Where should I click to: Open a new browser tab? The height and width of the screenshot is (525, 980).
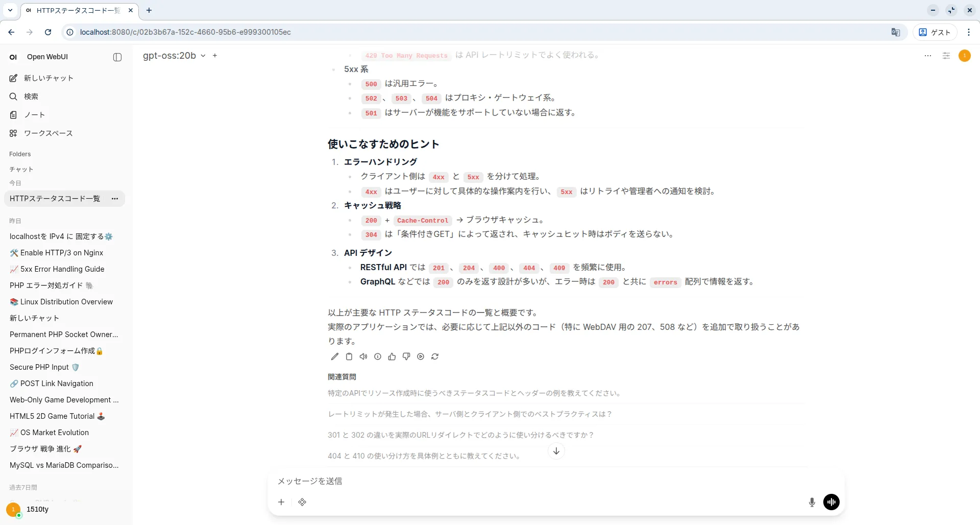(x=149, y=10)
